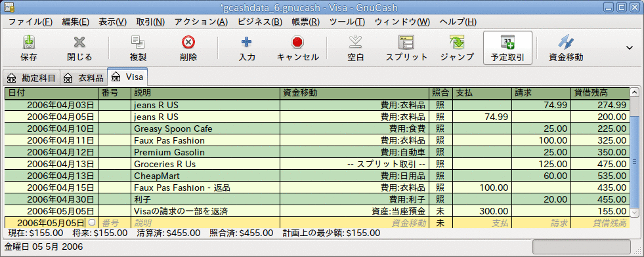Click the Visaの請求の一部を返済 description
This screenshot has height=257, width=644.
[x=181, y=212]
